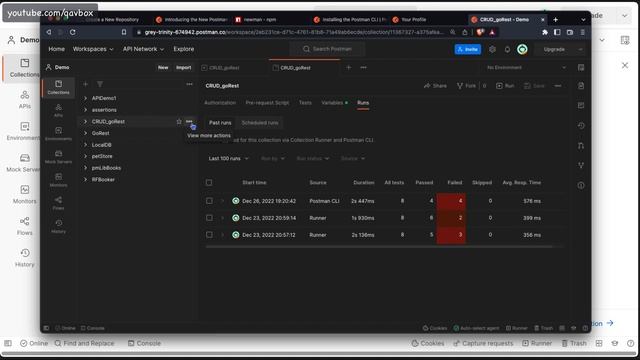Open View more actions for CRUD_goRest

(x=189, y=122)
